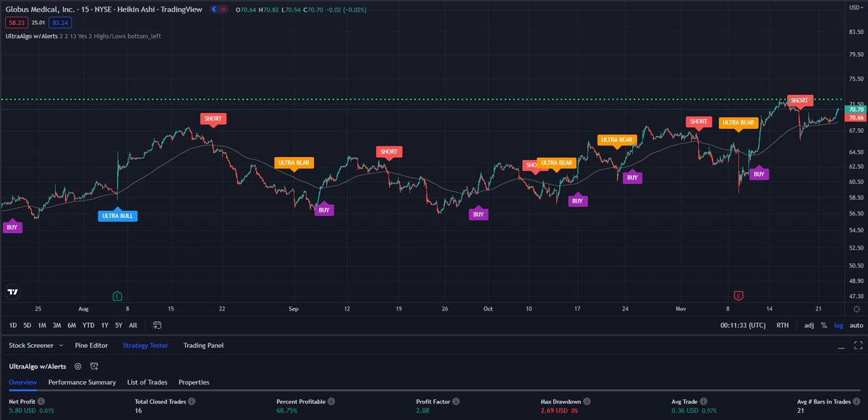Set chart range to 6M
Image resolution: width=868 pixels, height=420 pixels.
click(72, 325)
